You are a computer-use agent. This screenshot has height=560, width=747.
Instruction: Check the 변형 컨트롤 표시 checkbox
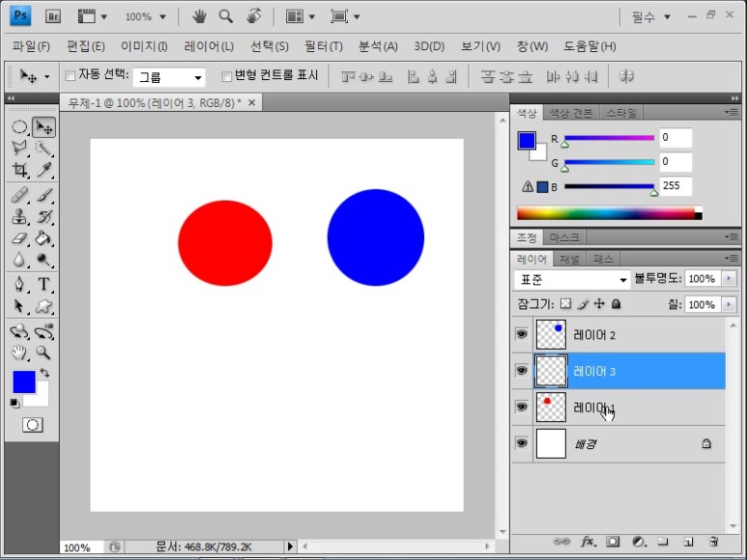226,76
